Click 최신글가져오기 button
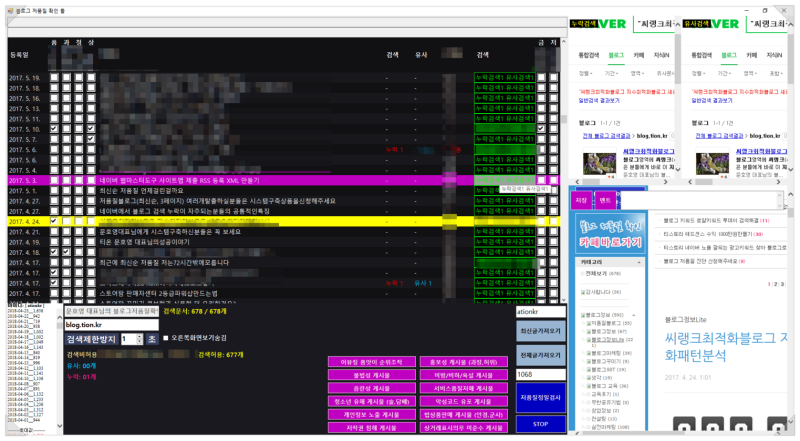The width and height of the screenshot is (800, 441). point(540,331)
